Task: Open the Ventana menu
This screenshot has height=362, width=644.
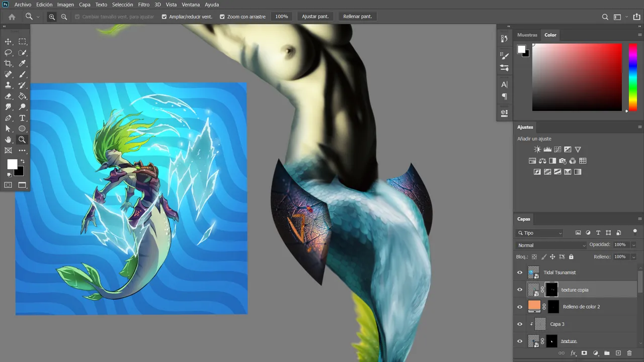Action: pos(191,5)
